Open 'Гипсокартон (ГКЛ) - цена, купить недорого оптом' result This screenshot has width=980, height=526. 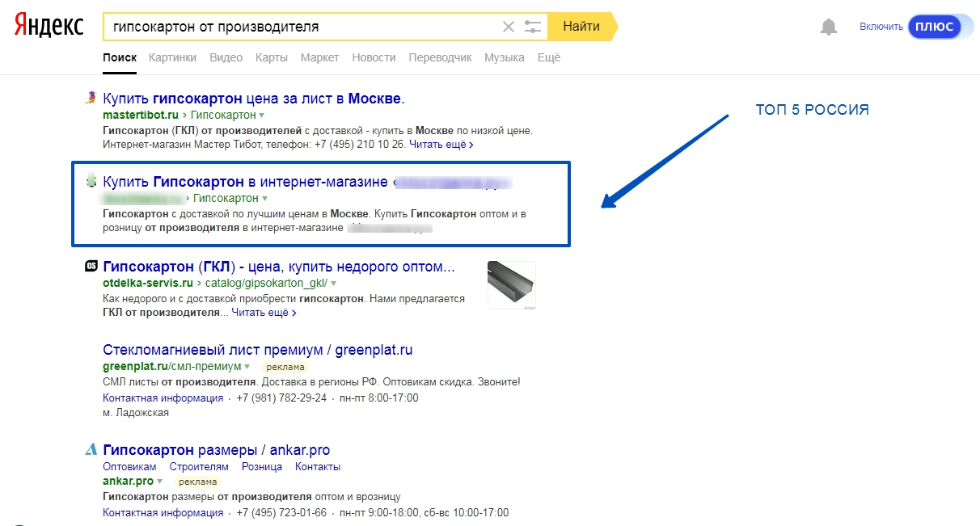click(279, 267)
